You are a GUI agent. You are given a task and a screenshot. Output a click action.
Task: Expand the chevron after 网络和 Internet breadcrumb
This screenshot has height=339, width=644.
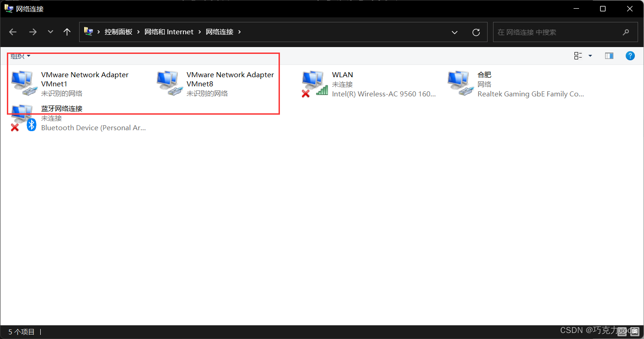200,32
